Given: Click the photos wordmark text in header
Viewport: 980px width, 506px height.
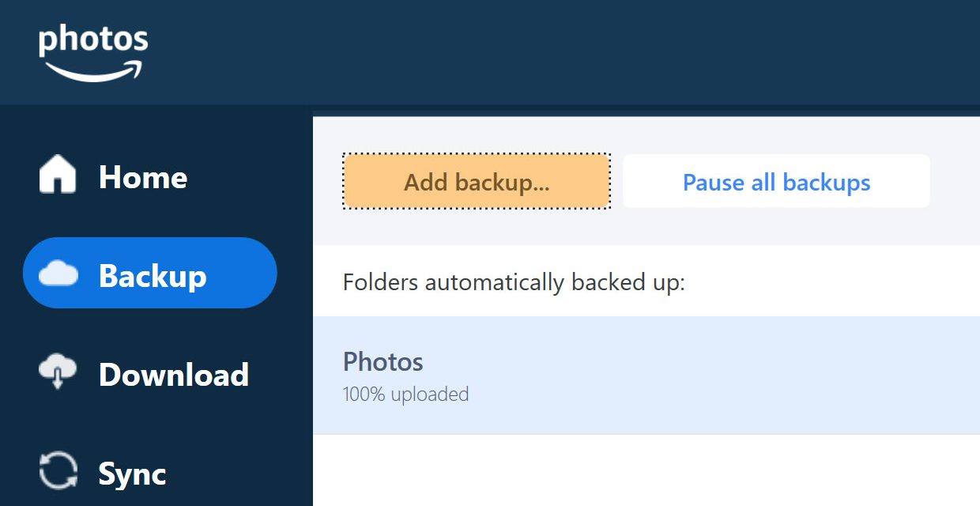Looking at the screenshot, I should click(x=93, y=41).
